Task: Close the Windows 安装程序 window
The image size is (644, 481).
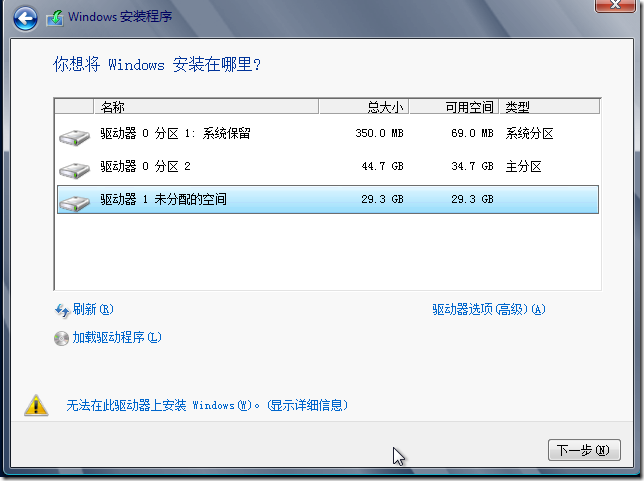Action: pos(615,5)
